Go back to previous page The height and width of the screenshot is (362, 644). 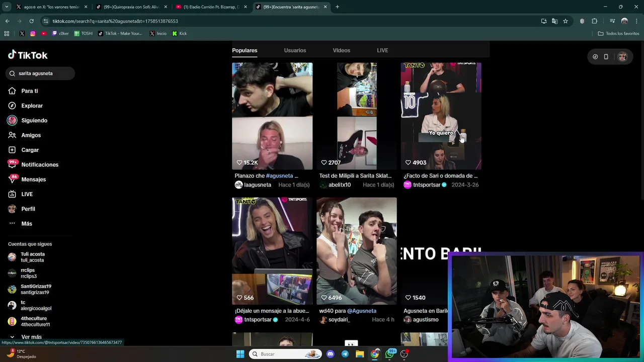[7, 21]
